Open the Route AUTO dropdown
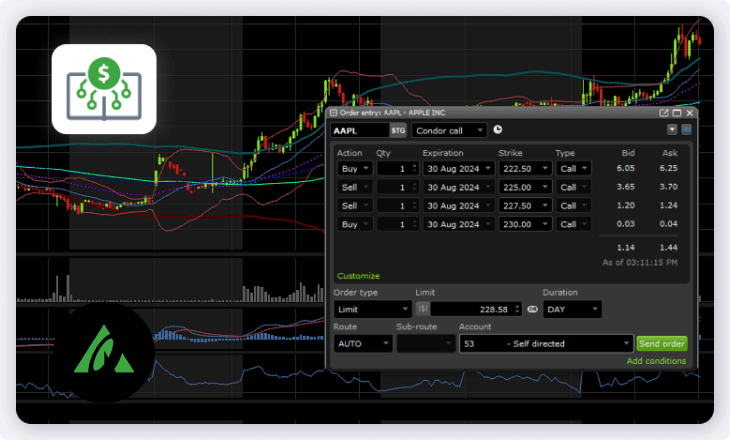The width and height of the screenshot is (730, 440). click(x=363, y=344)
